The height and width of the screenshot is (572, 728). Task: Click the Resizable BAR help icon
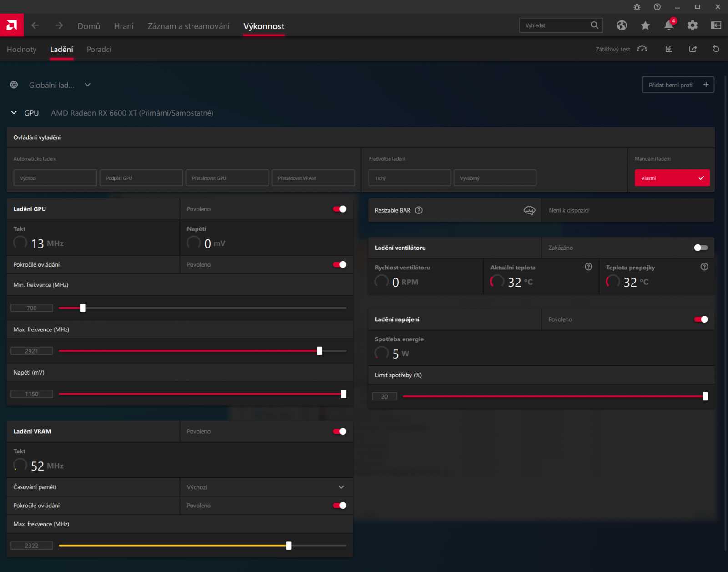click(x=419, y=210)
